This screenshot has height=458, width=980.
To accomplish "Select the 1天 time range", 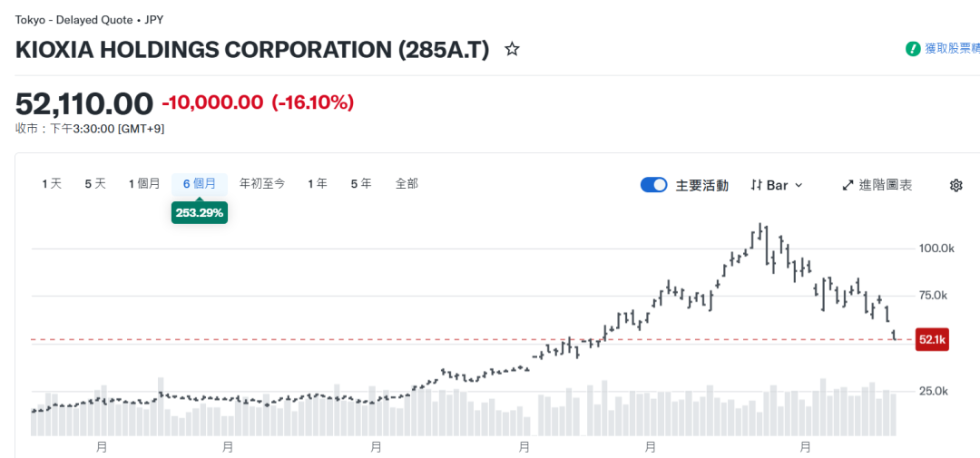I will tap(52, 184).
